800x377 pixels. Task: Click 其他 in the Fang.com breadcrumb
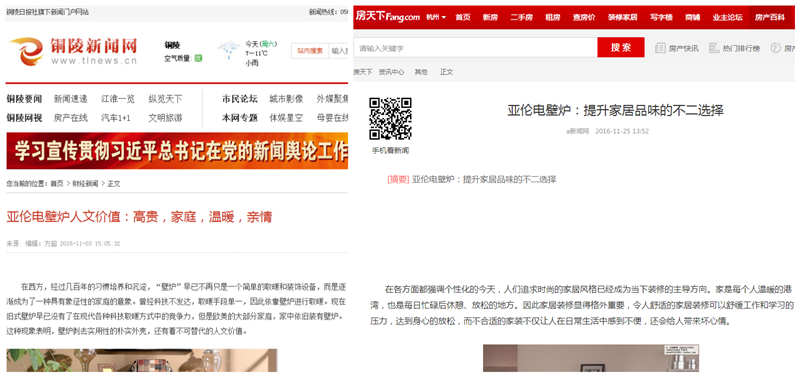tap(421, 72)
